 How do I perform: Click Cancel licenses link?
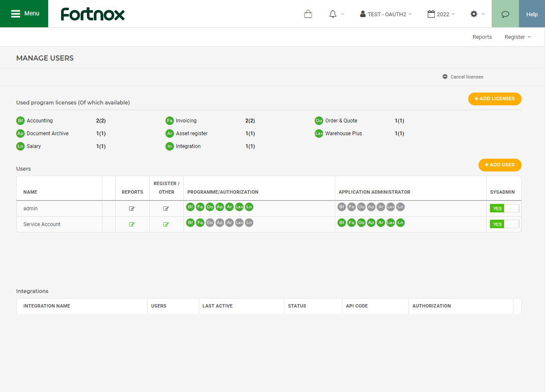point(463,77)
